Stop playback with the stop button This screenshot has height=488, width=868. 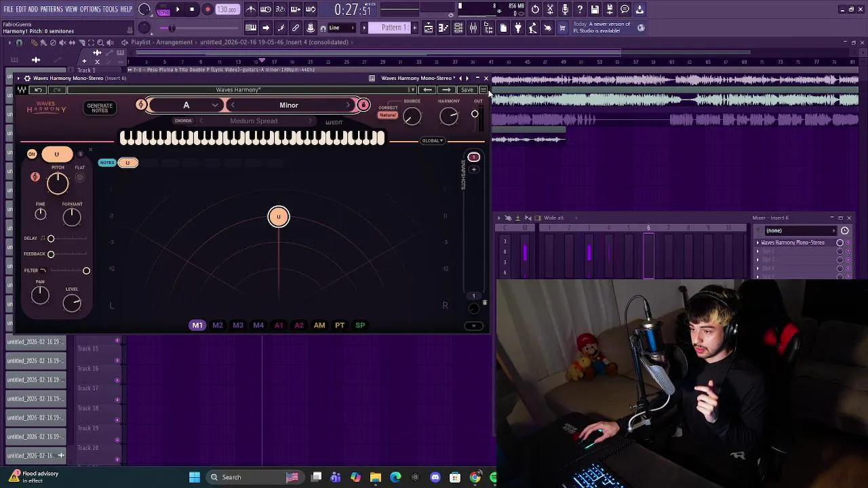point(192,9)
